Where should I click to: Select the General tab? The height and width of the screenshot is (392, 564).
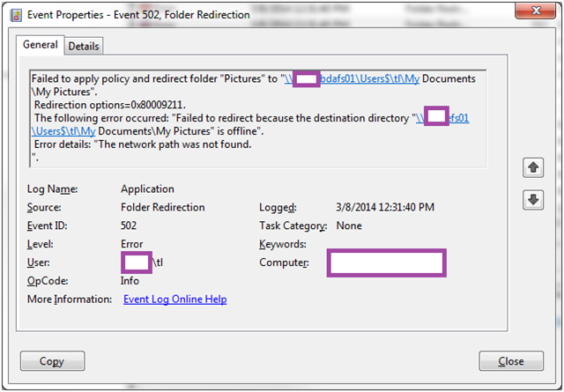click(41, 45)
